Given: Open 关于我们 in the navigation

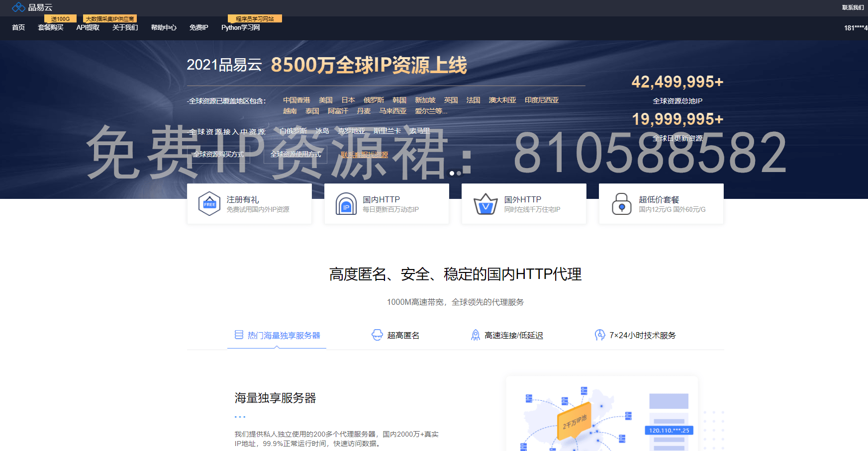Looking at the screenshot, I should [x=125, y=27].
